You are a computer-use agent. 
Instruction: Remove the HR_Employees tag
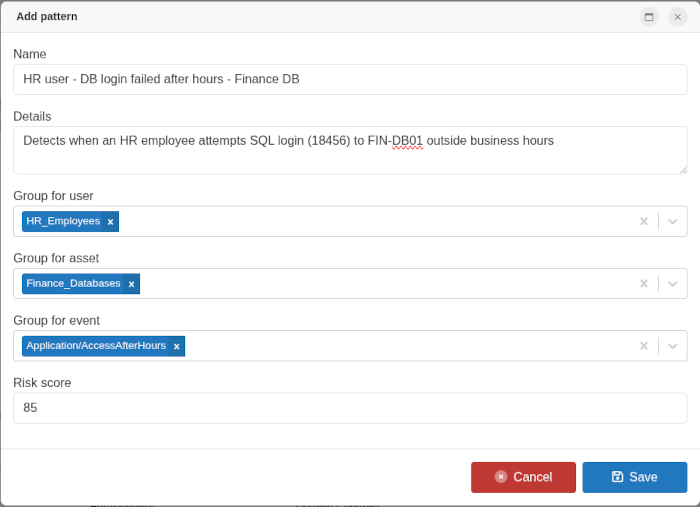[110, 222]
